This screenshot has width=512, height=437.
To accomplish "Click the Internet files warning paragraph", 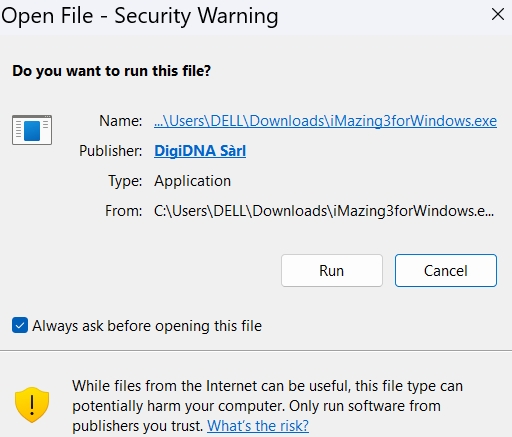I will click(267, 406).
